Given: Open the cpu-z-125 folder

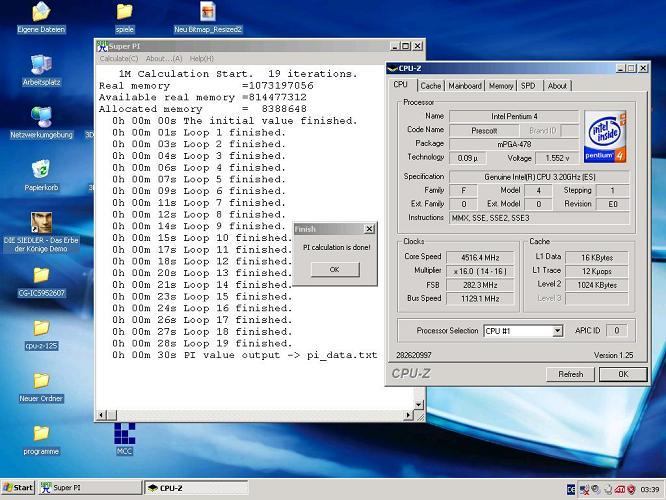Looking at the screenshot, I should 41,335.
